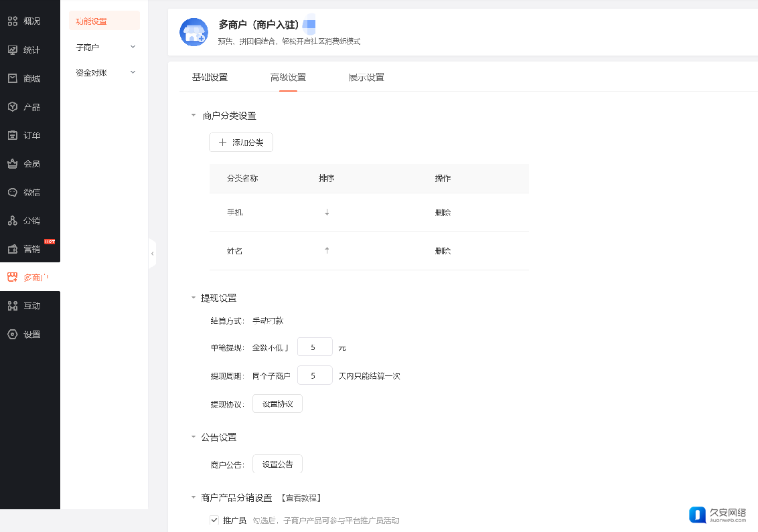Viewport: 758px width, 532px height.
Task: Click the 添加分类 button
Action: pos(241,142)
